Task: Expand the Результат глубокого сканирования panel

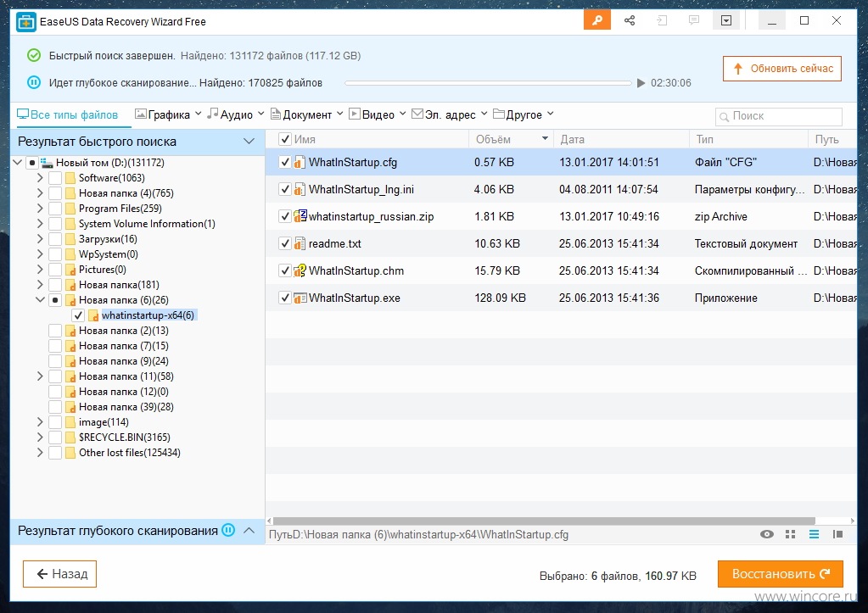Action: point(249,530)
